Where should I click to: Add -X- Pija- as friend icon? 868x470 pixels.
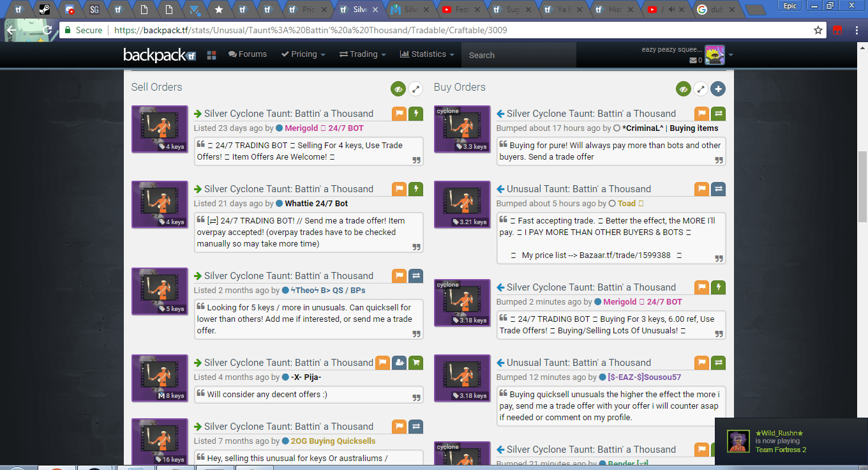pos(399,363)
